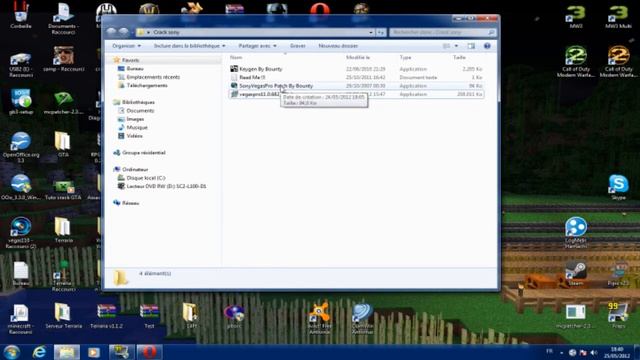
Task: Select the OpenOffice.org 3.3 desktop icon
Action: click(21, 147)
